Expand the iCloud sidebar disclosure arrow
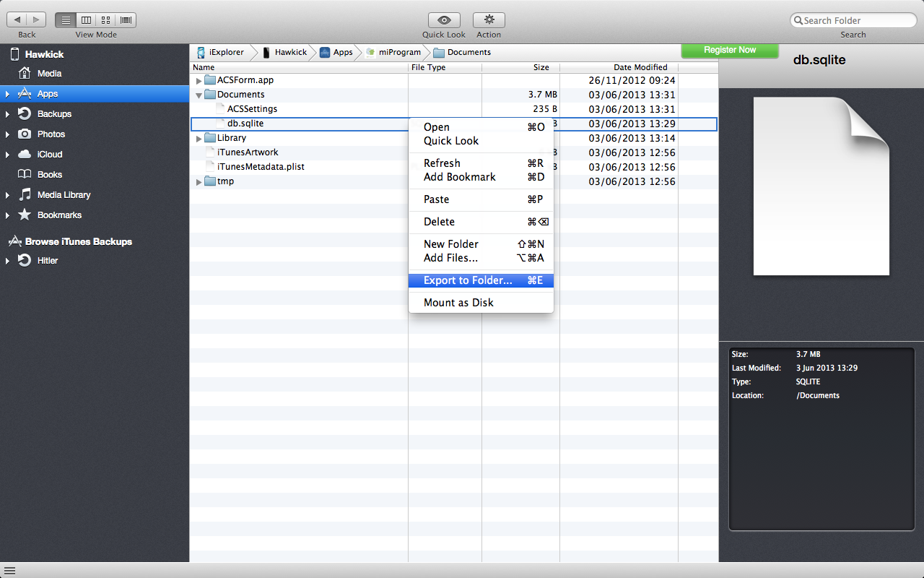The width and height of the screenshot is (924, 578). coord(7,155)
